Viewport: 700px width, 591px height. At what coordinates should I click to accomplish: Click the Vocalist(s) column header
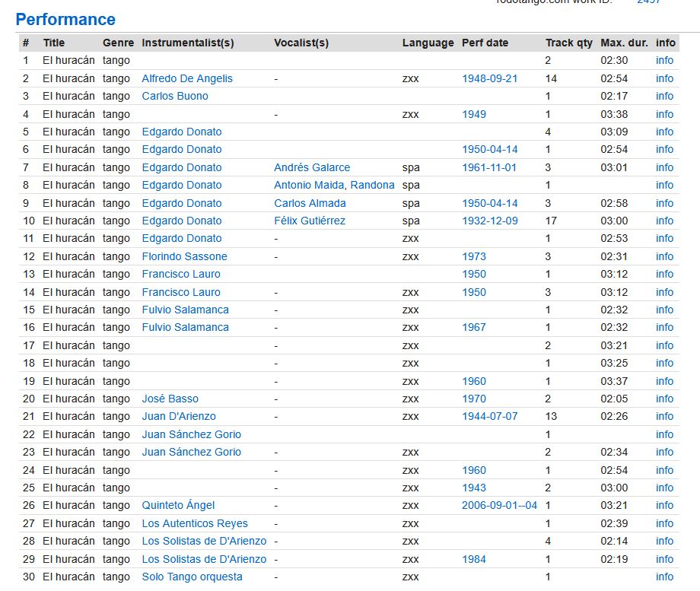(301, 43)
